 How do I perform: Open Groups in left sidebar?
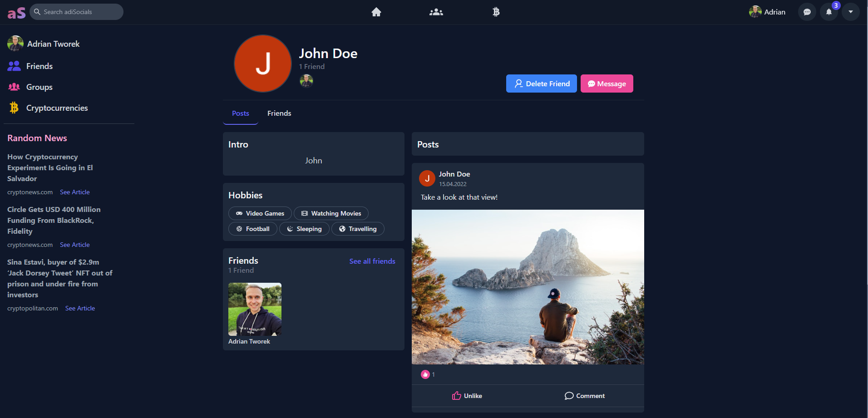tap(30, 87)
